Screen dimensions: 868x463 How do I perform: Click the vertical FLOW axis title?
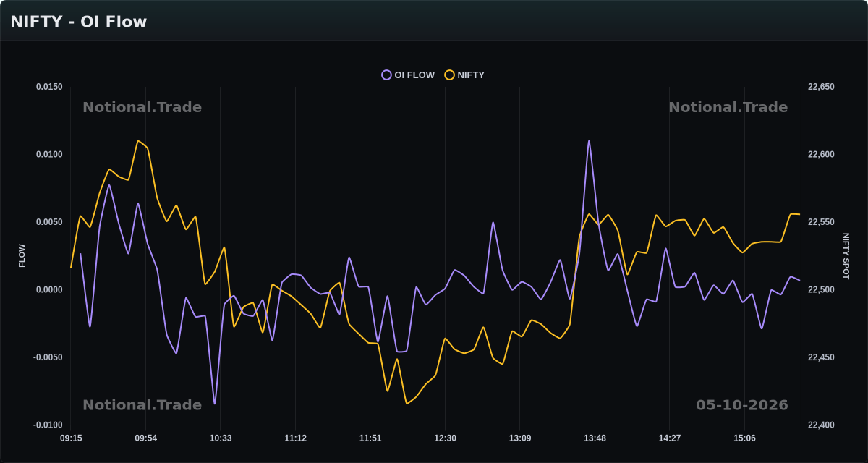click(22, 256)
